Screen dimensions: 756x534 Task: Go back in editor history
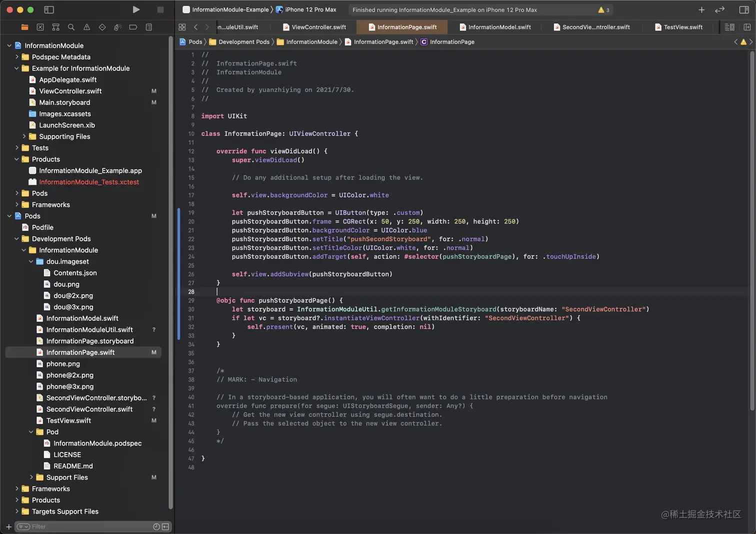click(x=195, y=27)
